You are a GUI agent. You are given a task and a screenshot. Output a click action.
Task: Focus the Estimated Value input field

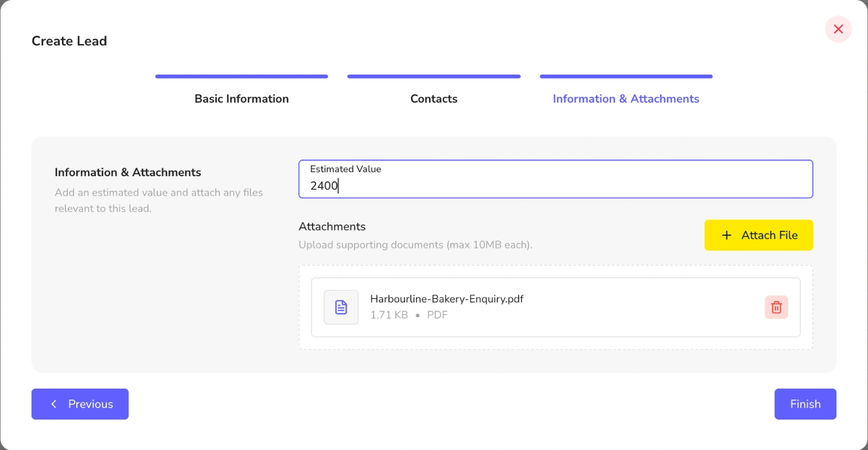coord(556,179)
